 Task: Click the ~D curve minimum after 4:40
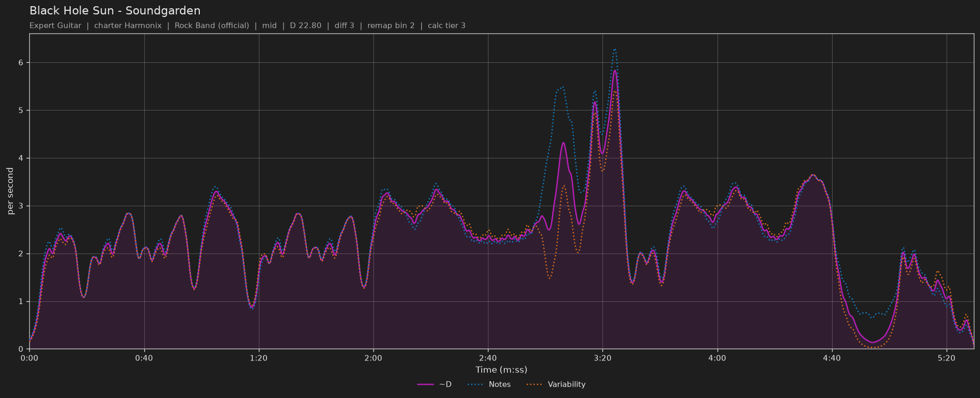872,342
